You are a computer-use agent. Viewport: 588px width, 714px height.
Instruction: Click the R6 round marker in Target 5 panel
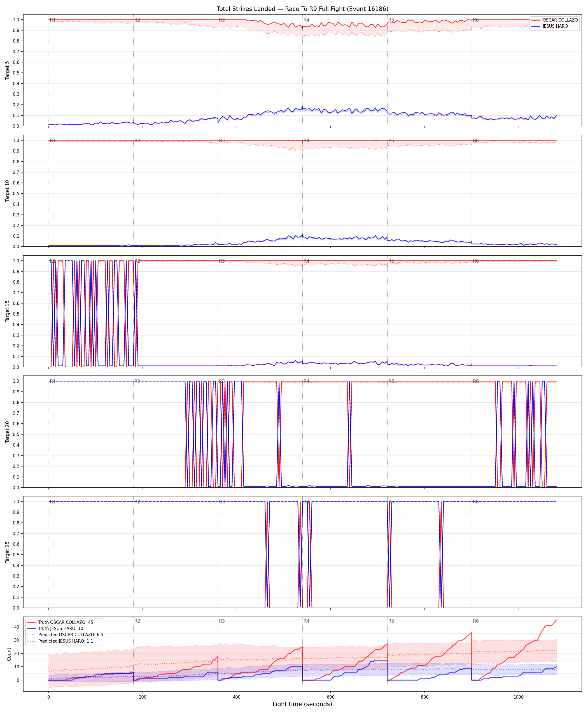[x=476, y=20]
